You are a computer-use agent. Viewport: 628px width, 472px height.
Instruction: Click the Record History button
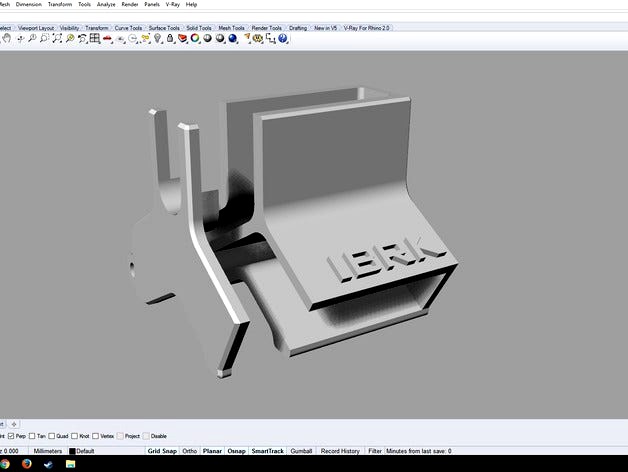point(338,451)
